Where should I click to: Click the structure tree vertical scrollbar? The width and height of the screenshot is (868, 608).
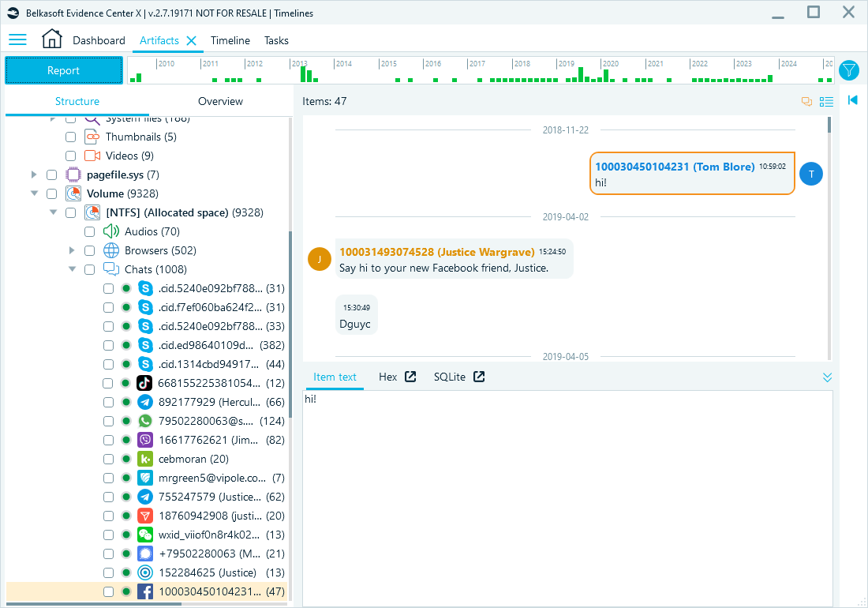click(x=290, y=325)
